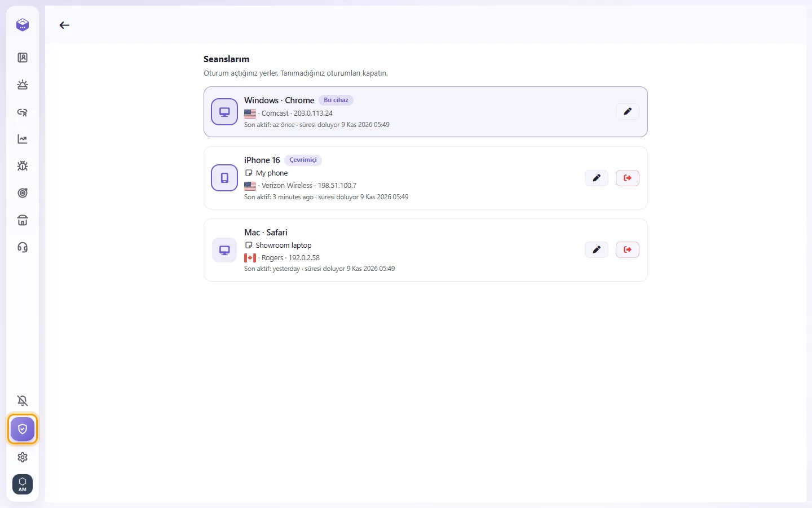Click the 'My phone' note label
The height and width of the screenshot is (508, 812).
point(272,173)
